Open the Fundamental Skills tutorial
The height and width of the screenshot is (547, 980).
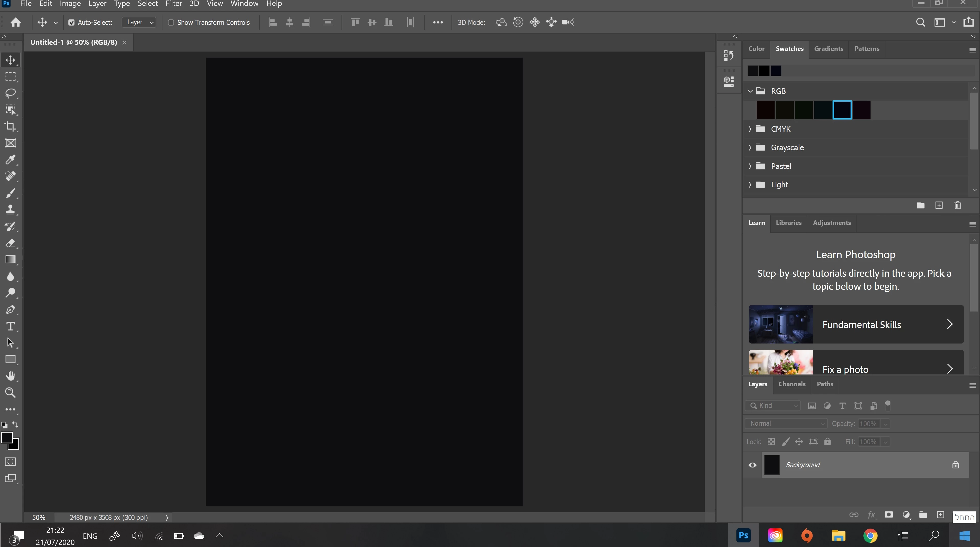click(856, 324)
